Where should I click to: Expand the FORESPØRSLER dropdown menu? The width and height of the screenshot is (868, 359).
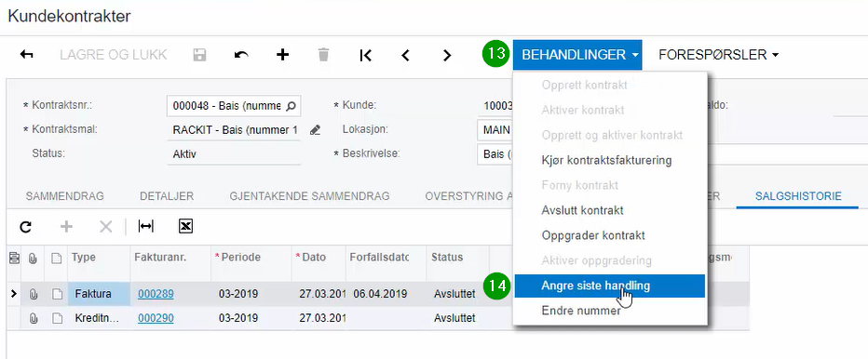(719, 55)
